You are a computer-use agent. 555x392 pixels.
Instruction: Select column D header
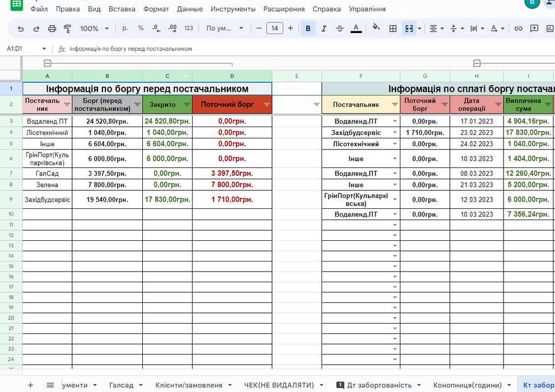(232, 76)
